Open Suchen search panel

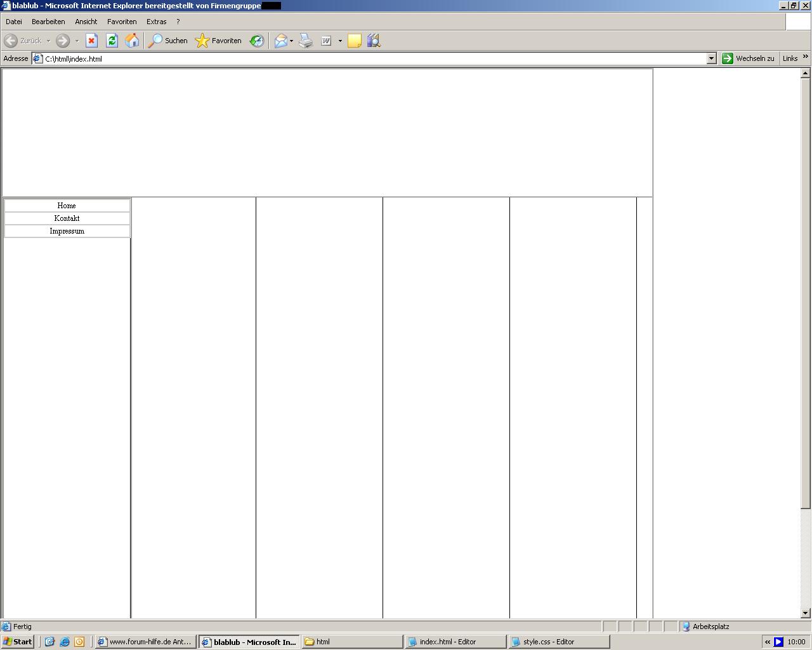[x=168, y=41]
